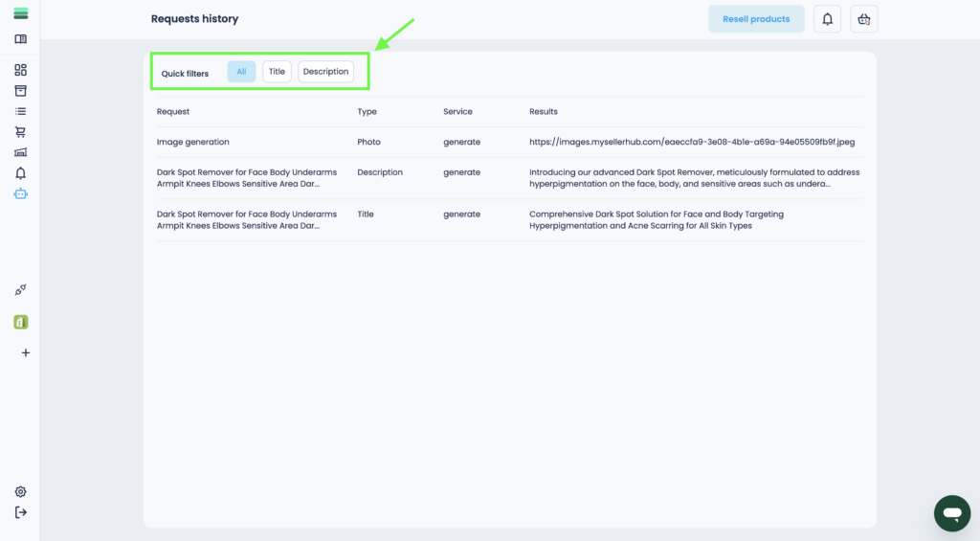980x541 pixels.
Task: Open the top-right notification bell
Action: tap(827, 19)
